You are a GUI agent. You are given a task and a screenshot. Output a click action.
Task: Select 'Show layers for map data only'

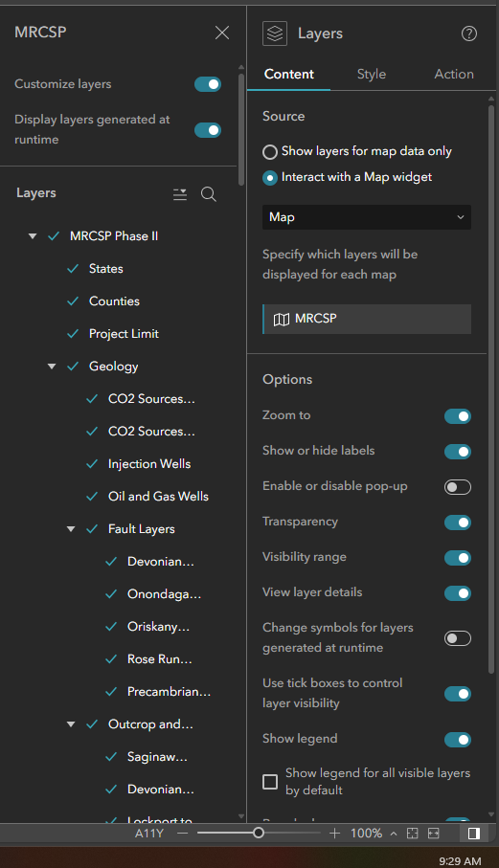270,151
